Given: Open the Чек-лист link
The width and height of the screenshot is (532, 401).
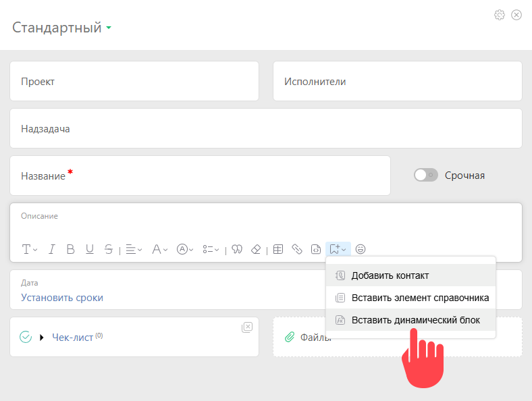Looking at the screenshot, I should [72, 338].
